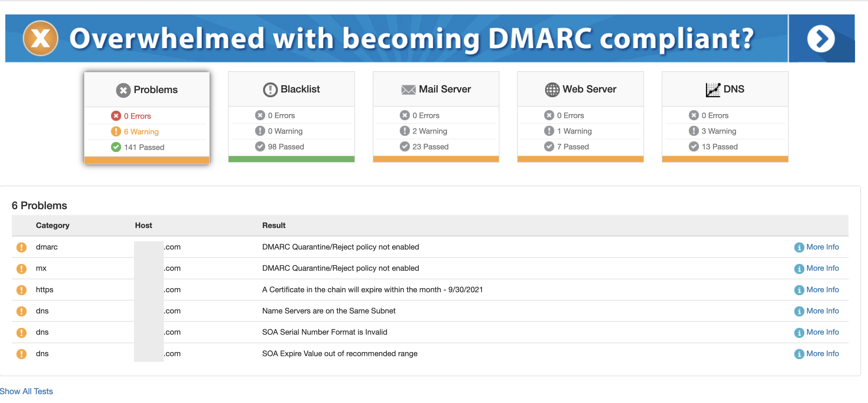Click the https row warning icon
868x403 pixels.
pyautogui.click(x=22, y=290)
